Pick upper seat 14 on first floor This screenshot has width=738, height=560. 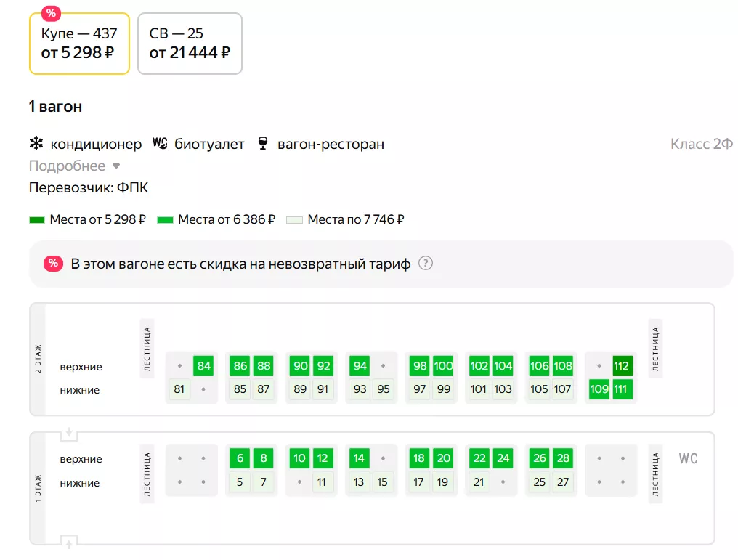(359, 458)
